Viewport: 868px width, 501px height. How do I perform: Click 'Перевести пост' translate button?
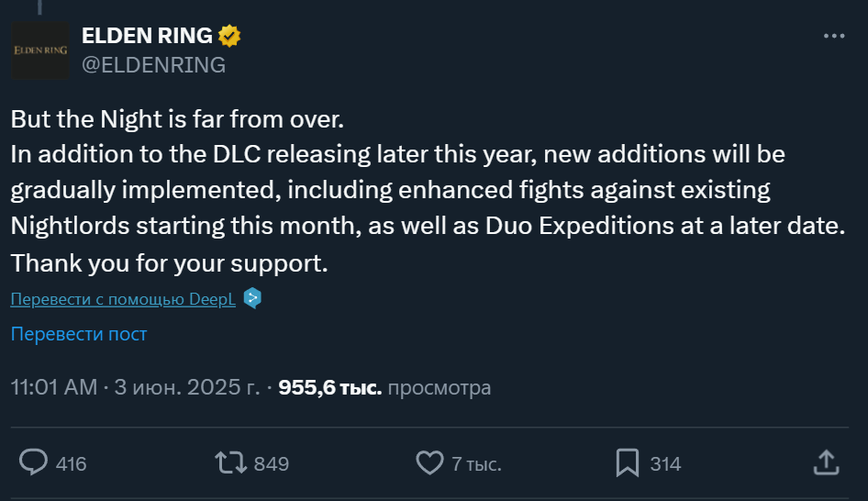click(79, 334)
